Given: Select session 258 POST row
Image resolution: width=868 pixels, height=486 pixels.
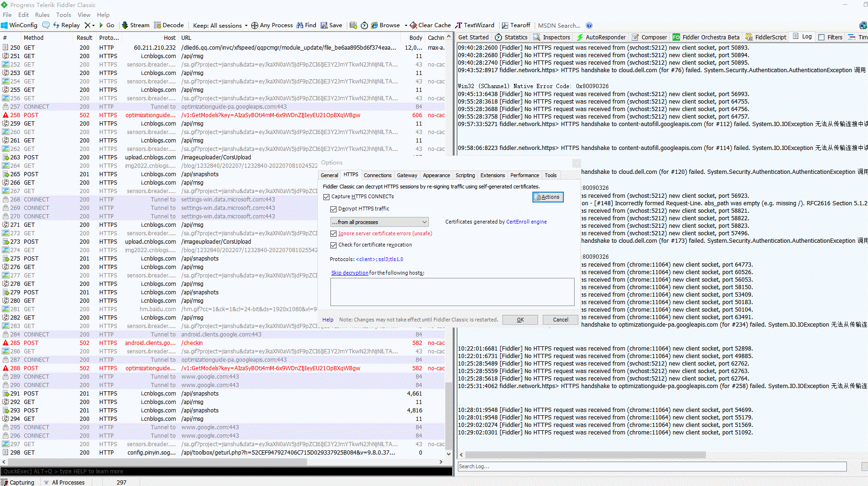Looking at the screenshot, I should tap(223, 115).
